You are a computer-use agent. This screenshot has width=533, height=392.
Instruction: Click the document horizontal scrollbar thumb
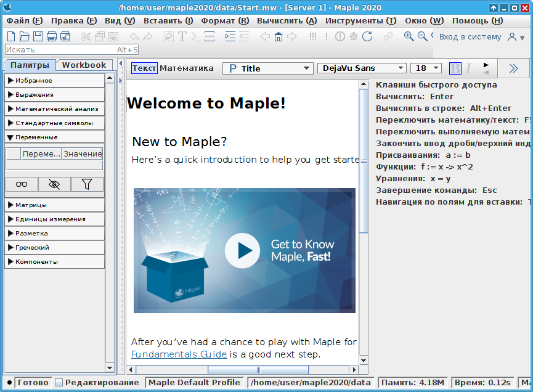258,370
